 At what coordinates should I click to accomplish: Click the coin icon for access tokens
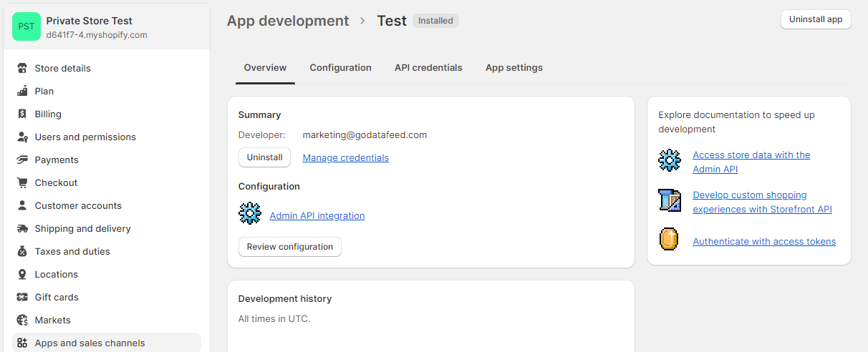(670, 239)
